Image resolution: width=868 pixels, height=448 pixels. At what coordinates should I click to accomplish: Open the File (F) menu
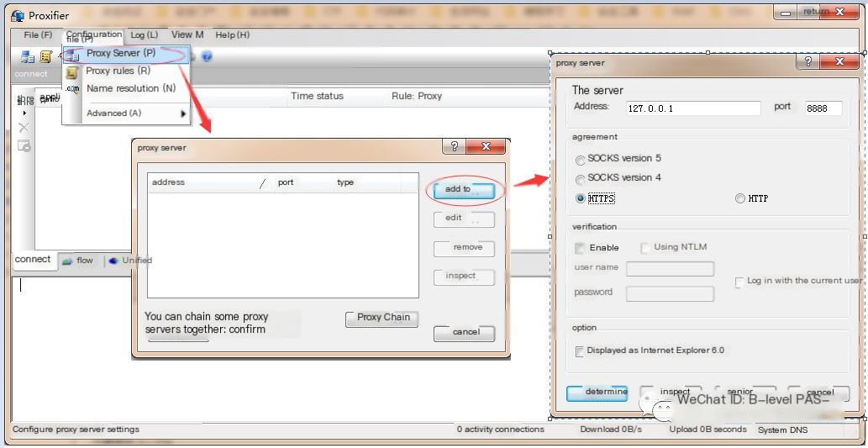pos(38,35)
